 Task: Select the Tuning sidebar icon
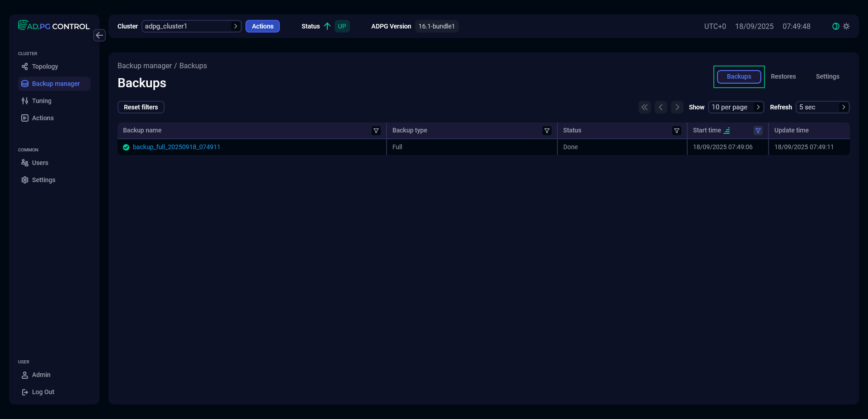[x=24, y=101]
